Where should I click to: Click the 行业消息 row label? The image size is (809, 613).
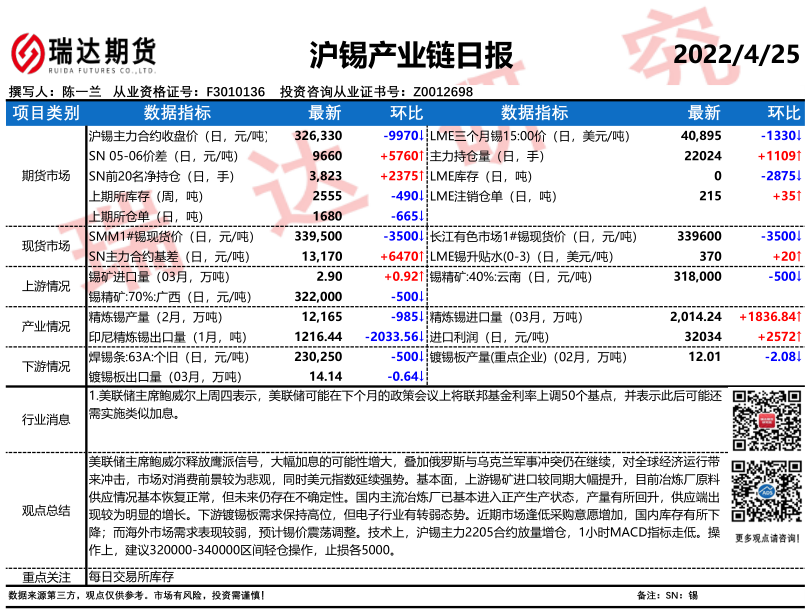click(46, 420)
